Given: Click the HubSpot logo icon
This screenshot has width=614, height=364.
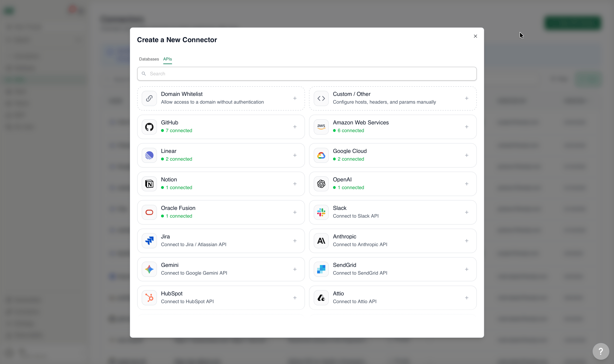Looking at the screenshot, I should click(149, 297).
